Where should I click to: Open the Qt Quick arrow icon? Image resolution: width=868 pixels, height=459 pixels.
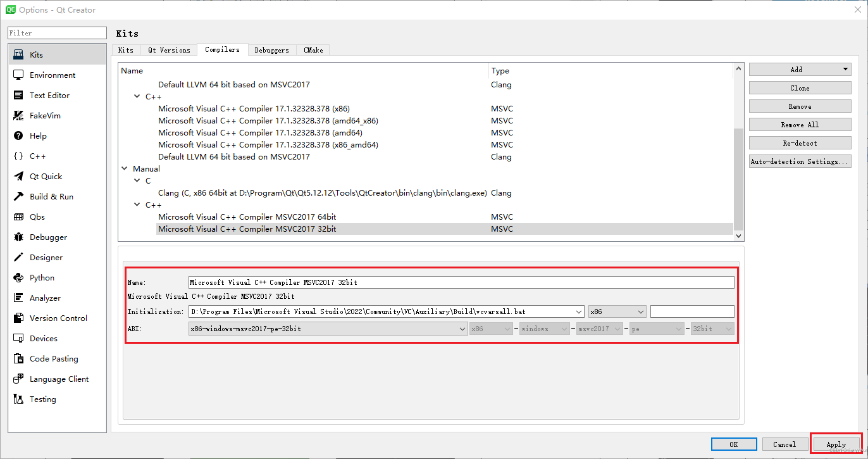tap(18, 176)
